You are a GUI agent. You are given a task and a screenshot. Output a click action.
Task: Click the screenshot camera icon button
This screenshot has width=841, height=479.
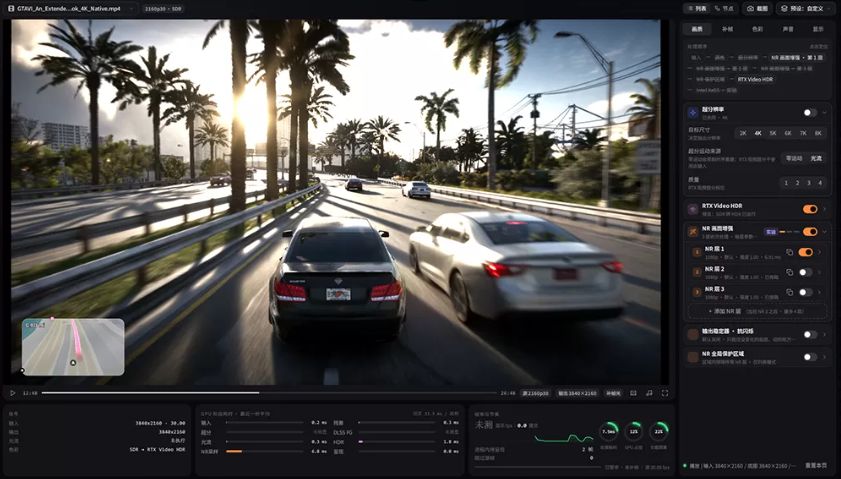757,9
